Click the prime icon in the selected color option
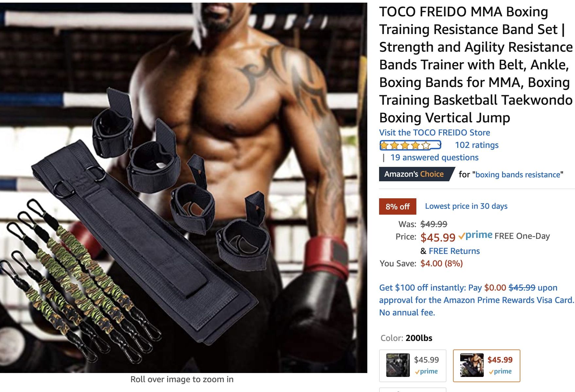 (500, 371)
